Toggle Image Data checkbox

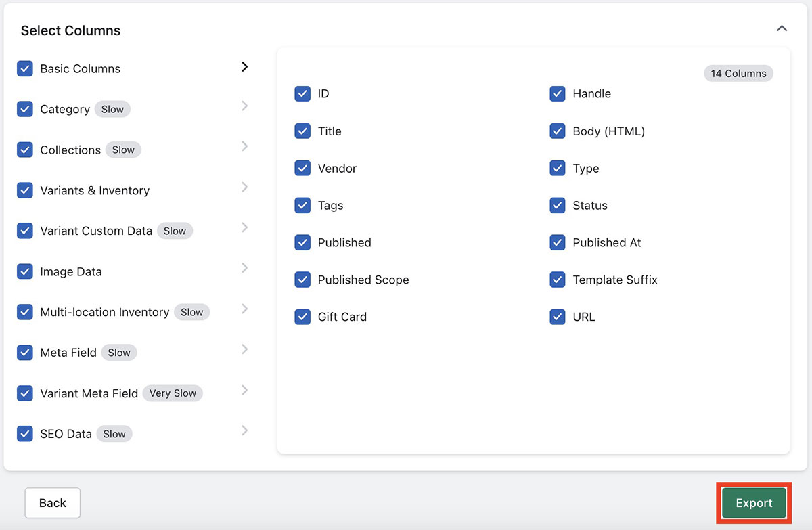click(25, 271)
